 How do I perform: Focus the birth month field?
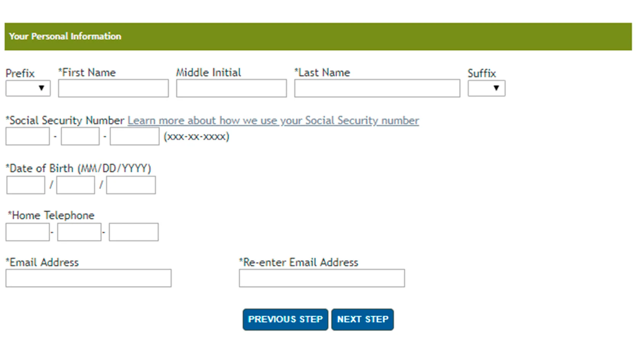click(26, 185)
